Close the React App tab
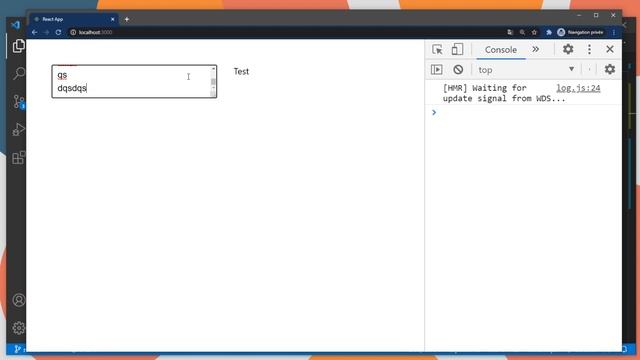 coord(113,19)
